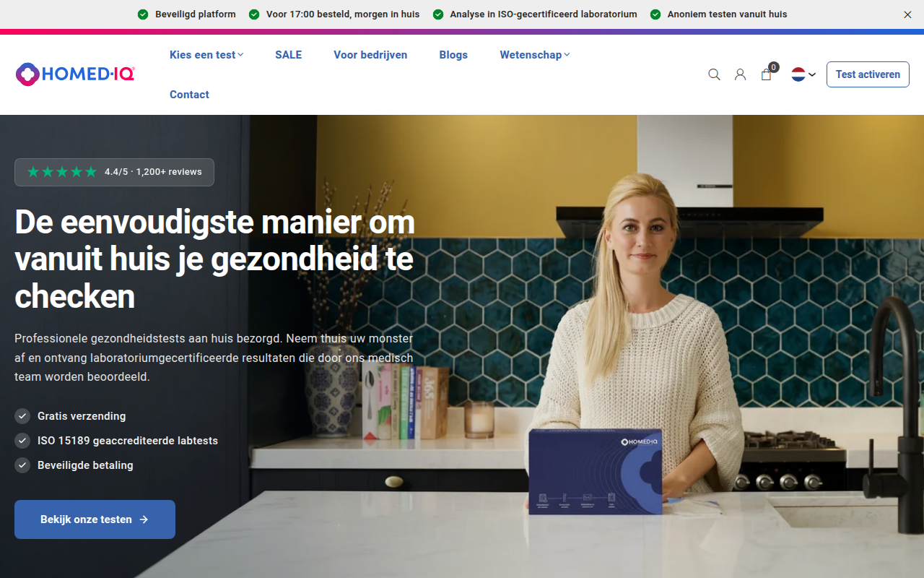Click the checkmark before 'Voor 17:00 besteld'

pos(254,14)
